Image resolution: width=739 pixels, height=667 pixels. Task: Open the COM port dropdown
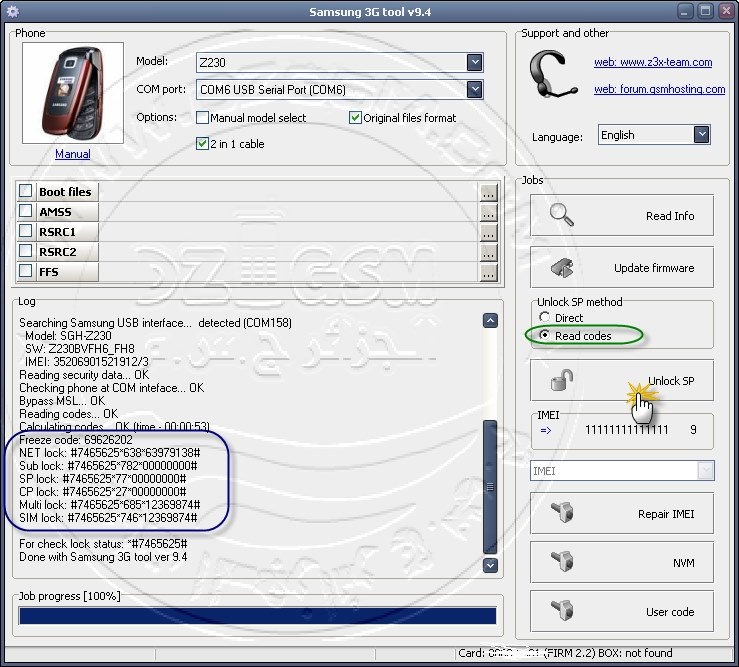[475, 90]
